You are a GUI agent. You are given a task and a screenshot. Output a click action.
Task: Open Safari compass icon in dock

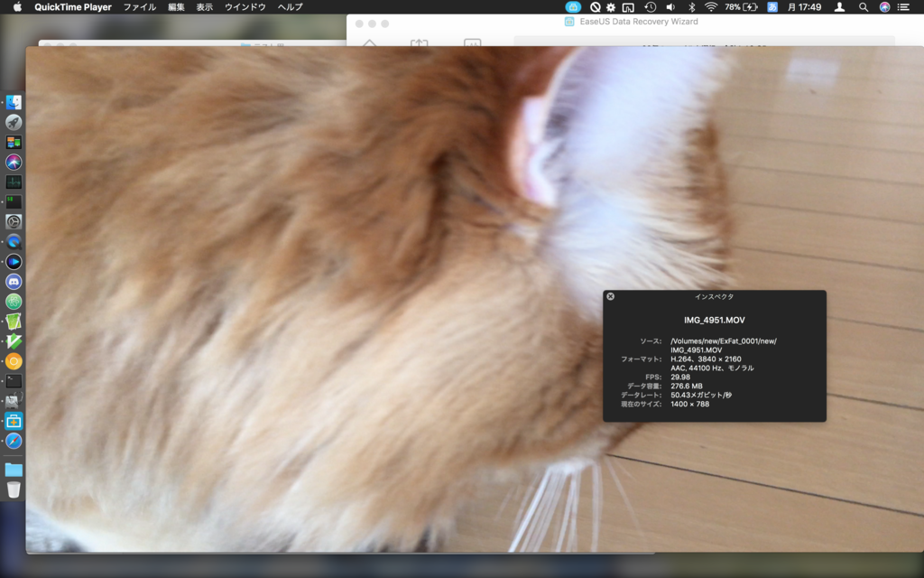coord(14,441)
